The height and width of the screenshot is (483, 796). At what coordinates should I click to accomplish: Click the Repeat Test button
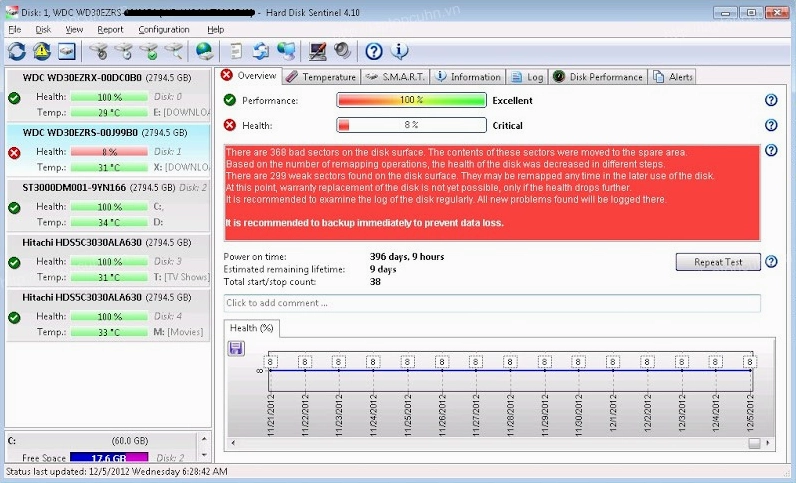(x=718, y=262)
